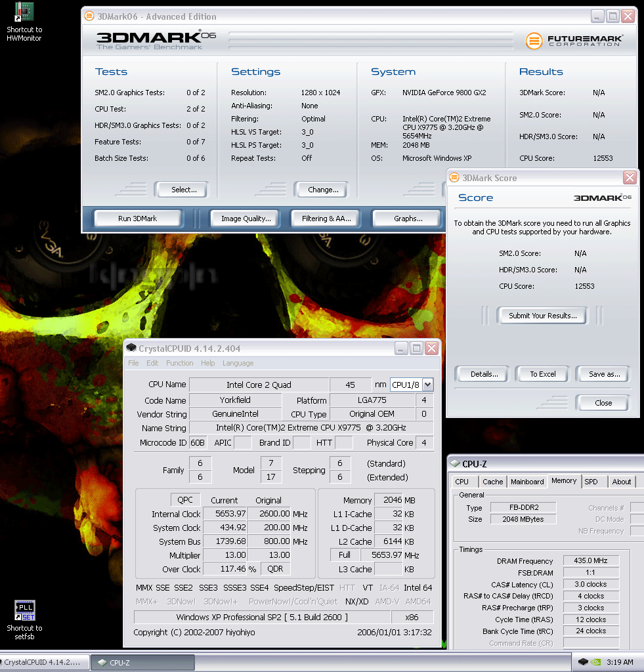
Task: Click DRAM Frequency value 435.0 MHz
Action: pyautogui.click(x=591, y=560)
